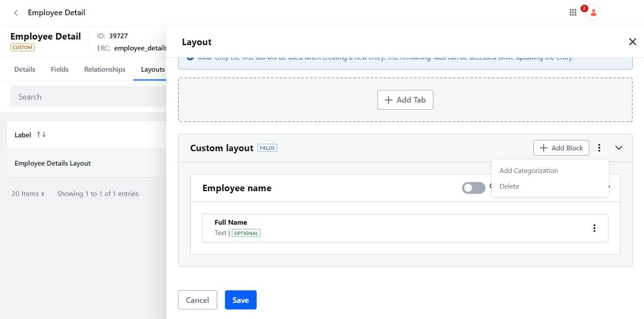Open Custom layout kebab options menu
This screenshot has height=319, width=644.
(x=599, y=148)
